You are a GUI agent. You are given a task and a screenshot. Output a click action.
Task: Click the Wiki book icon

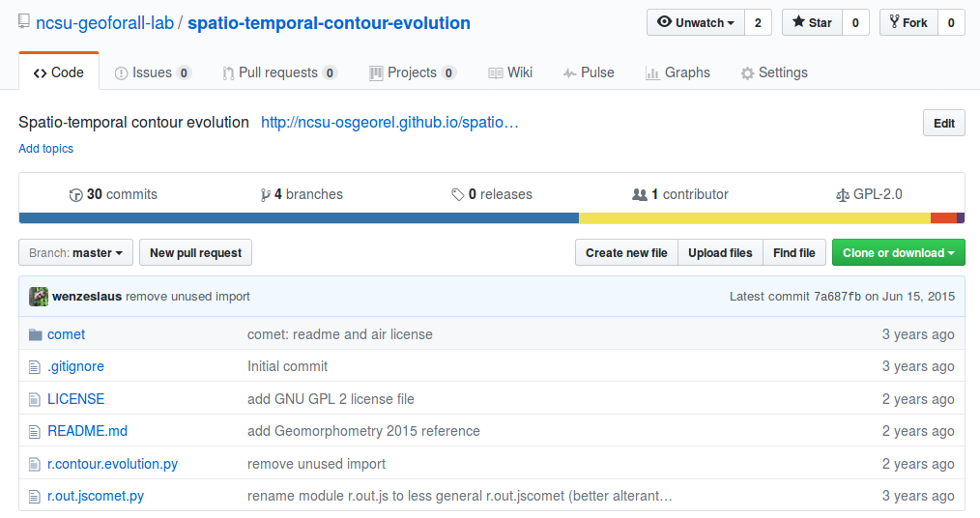(495, 73)
